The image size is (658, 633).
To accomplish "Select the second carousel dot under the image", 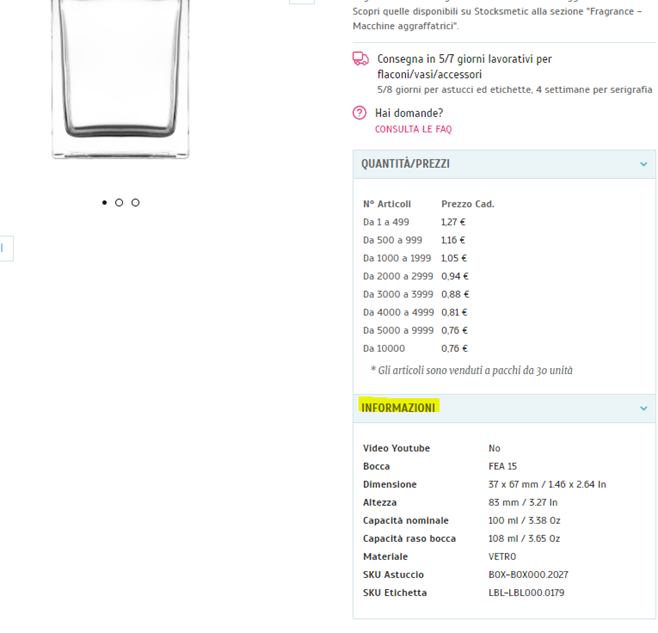I will 119,203.
